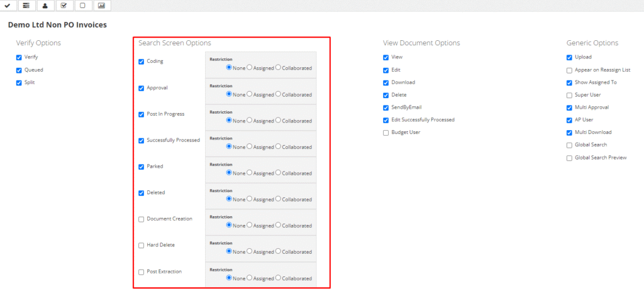
Task: Uncheck the Verify option
Action: pos(19,57)
